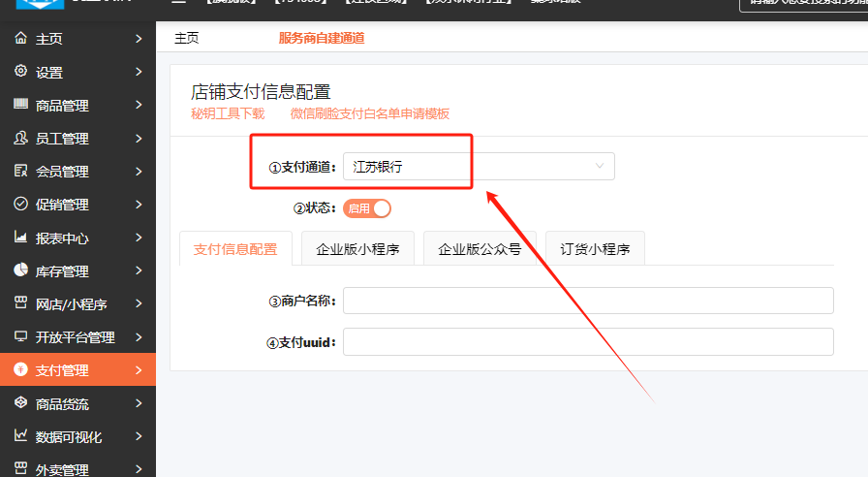Open 微信刷脸支付白名单申请模板 link
Image resolution: width=868 pixels, height=477 pixels.
tap(369, 113)
